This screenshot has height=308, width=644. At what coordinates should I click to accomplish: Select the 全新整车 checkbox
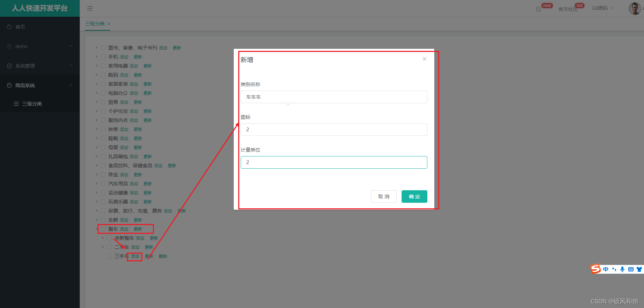coord(109,238)
